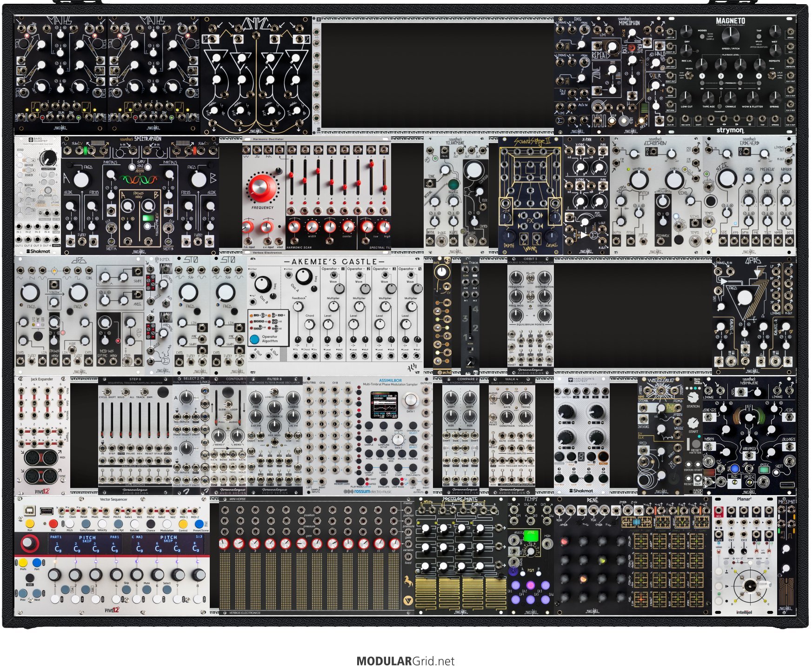Image resolution: width=812 pixels, height=671 pixels.
Task: Flip the Tame/Wild switch on Orbit 3
Action: point(530,296)
